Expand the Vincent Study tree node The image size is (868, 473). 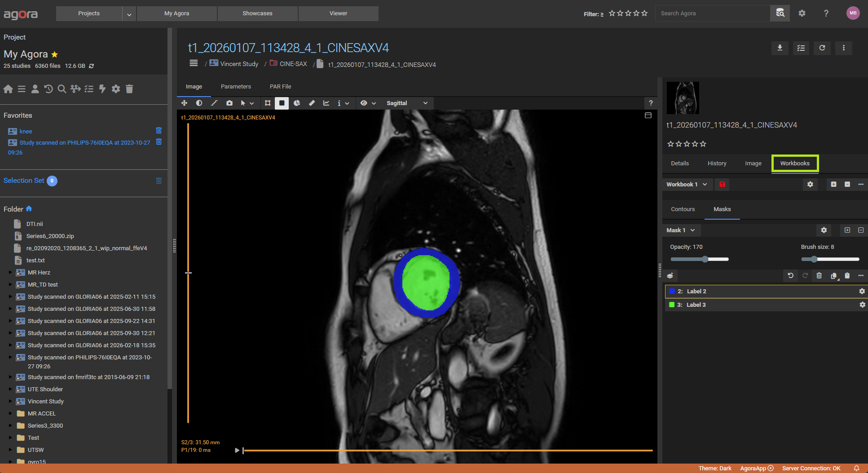pyautogui.click(x=10, y=402)
